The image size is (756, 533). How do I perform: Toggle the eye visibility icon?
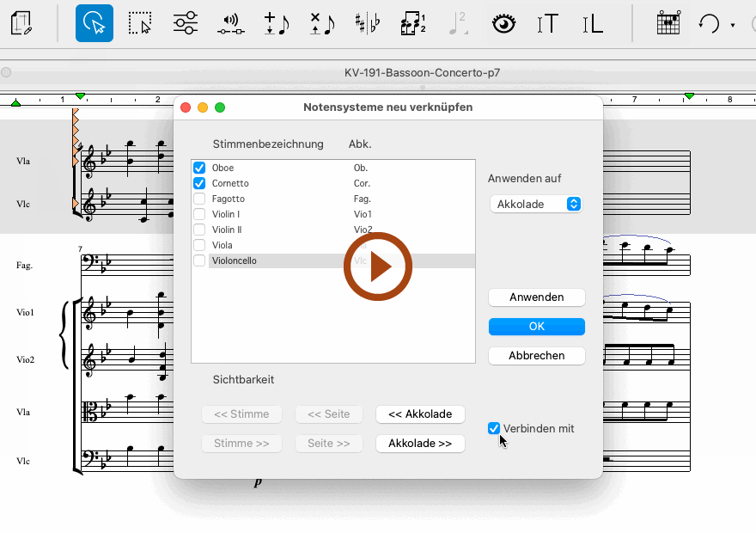point(503,23)
